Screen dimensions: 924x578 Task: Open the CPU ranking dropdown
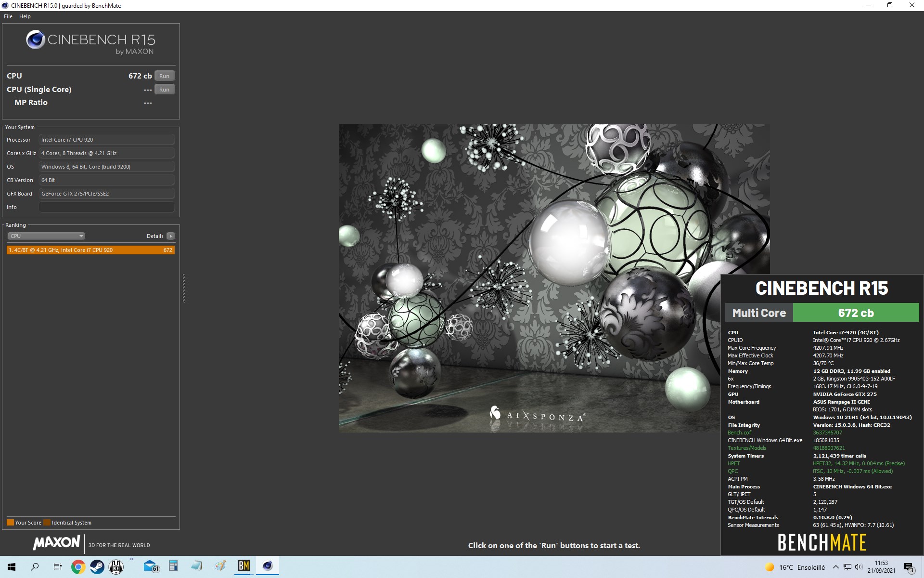pyautogui.click(x=46, y=236)
